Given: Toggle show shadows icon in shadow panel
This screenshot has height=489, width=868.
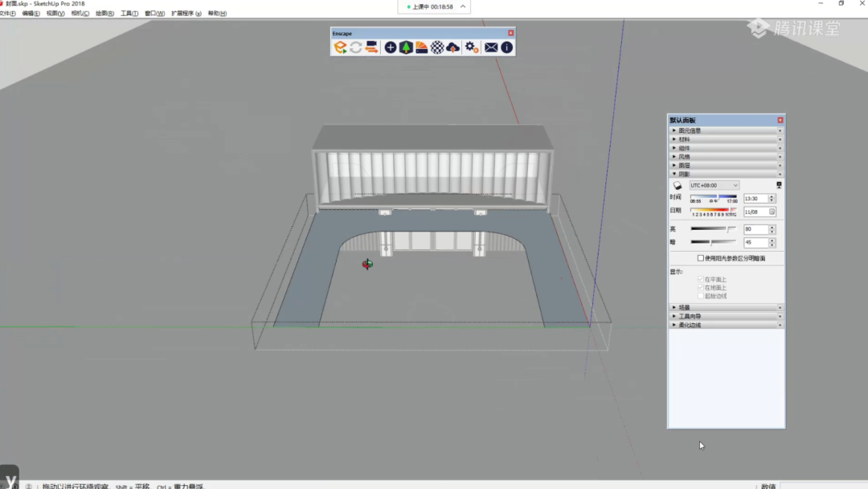Looking at the screenshot, I should point(677,186).
